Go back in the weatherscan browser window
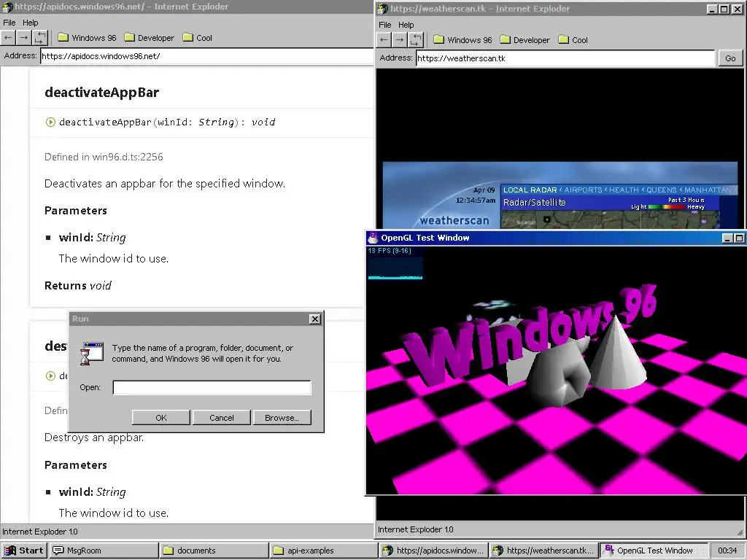 (x=384, y=40)
